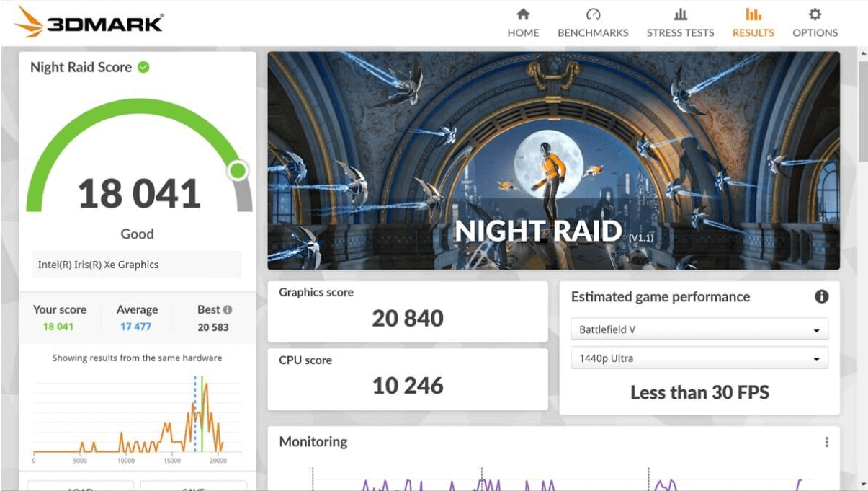The height and width of the screenshot is (491, 868).
Task: Click the Best score value 20 583
Action: pyautogui.click(x=213, y=327)
